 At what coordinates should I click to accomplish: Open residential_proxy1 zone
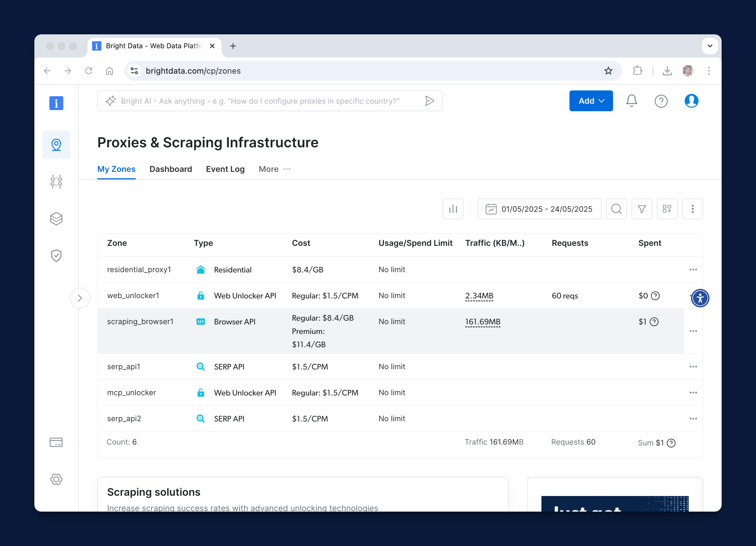(x=139, y=270)
